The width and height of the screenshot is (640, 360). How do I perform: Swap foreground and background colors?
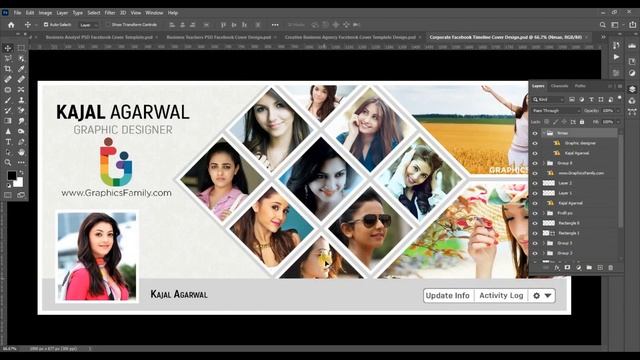click(x=21, y=173)
